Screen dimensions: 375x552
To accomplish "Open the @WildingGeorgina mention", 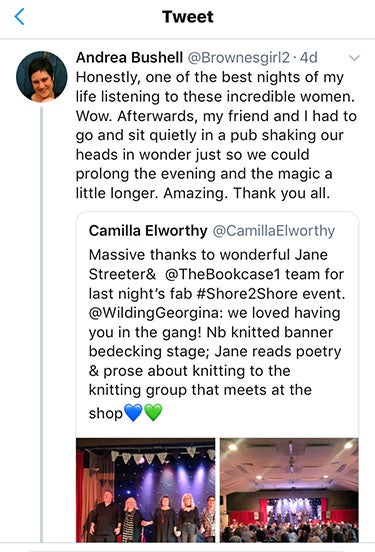I will (x=154, y=313).
